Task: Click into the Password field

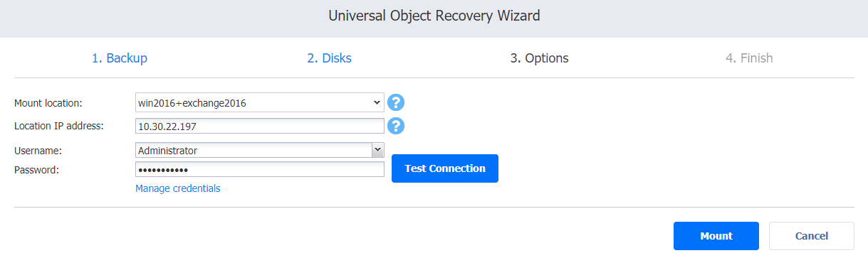Action: coord(260,169)
